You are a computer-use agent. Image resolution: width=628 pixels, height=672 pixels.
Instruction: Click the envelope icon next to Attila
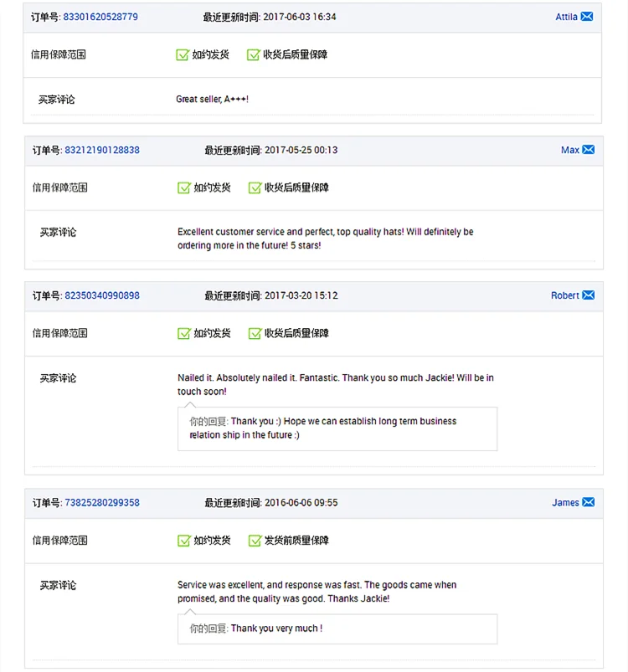pyautogui.click(x=587, y=17)
